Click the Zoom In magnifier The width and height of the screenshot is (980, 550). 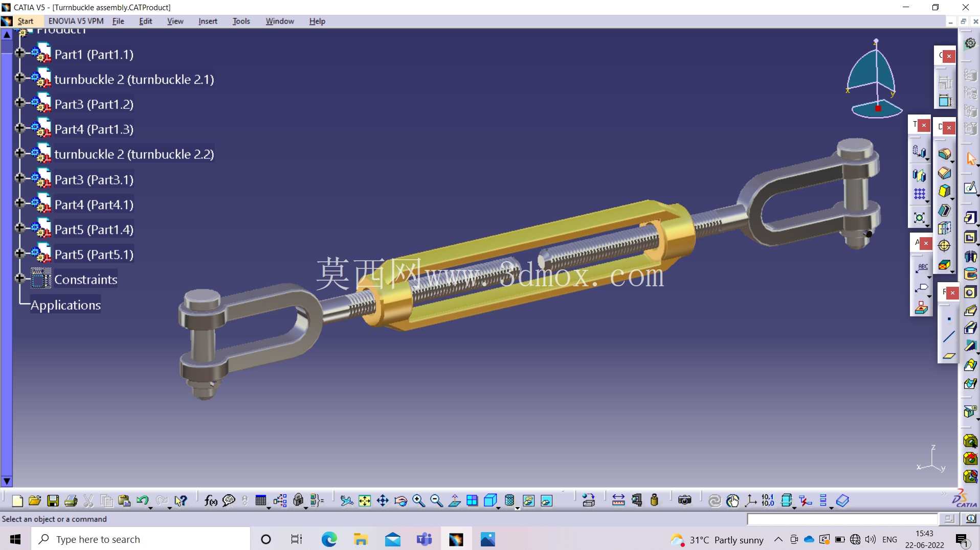(418, 500)
